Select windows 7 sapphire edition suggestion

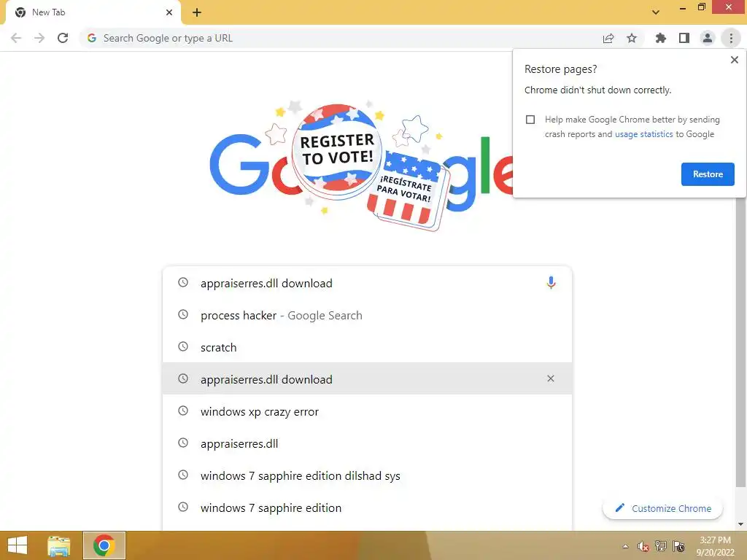click(367, 507)
